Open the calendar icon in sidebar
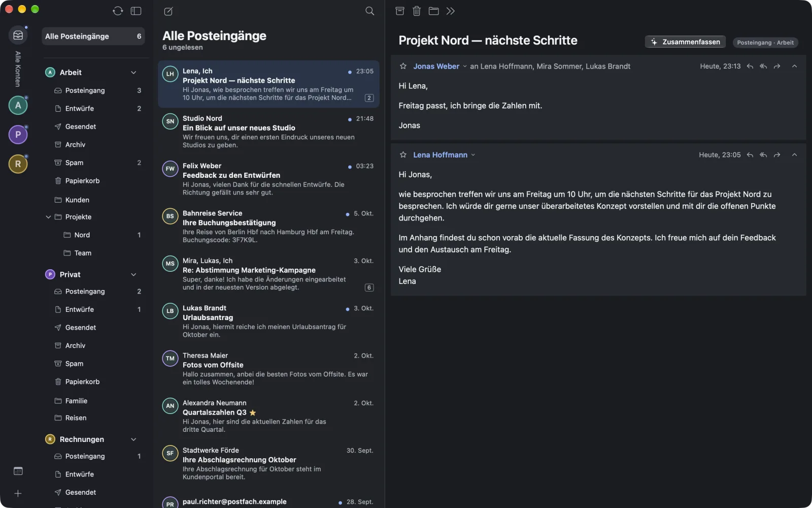The height and width of the screenshot is (508, 812). click(18, 471)
